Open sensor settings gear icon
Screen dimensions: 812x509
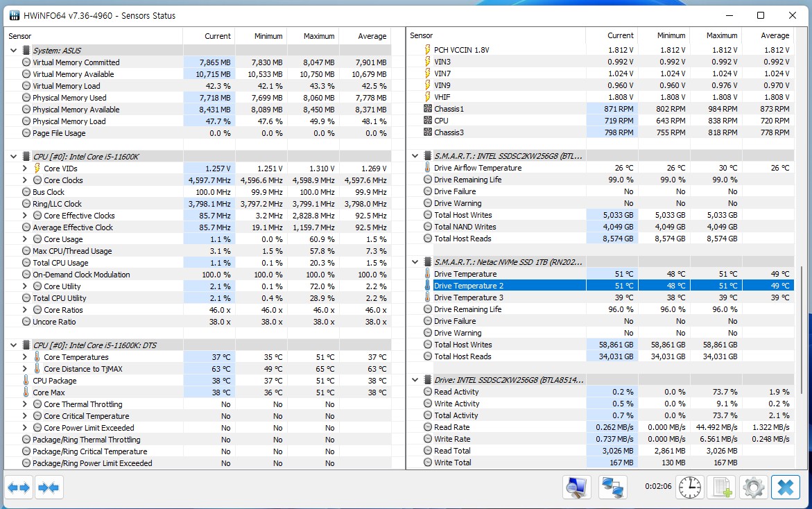point(754,488)
